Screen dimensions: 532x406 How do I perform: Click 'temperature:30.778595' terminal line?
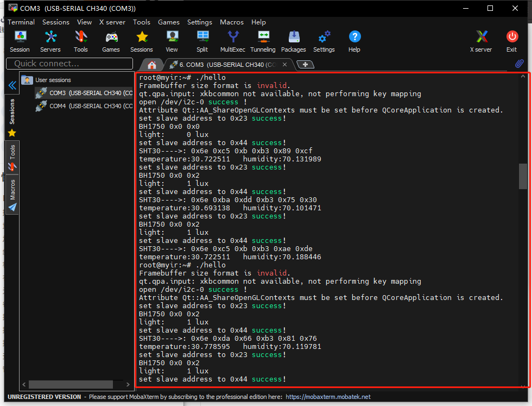(x=184, y=347)
